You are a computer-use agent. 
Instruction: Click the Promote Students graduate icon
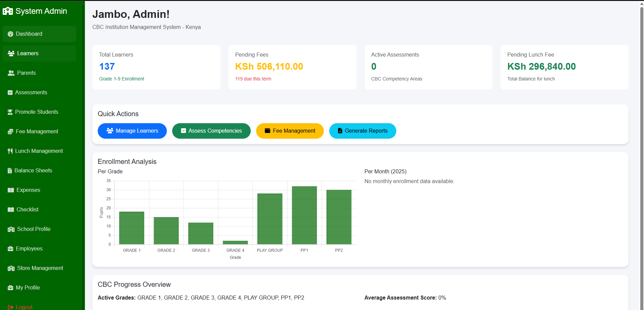coord(10,112)
